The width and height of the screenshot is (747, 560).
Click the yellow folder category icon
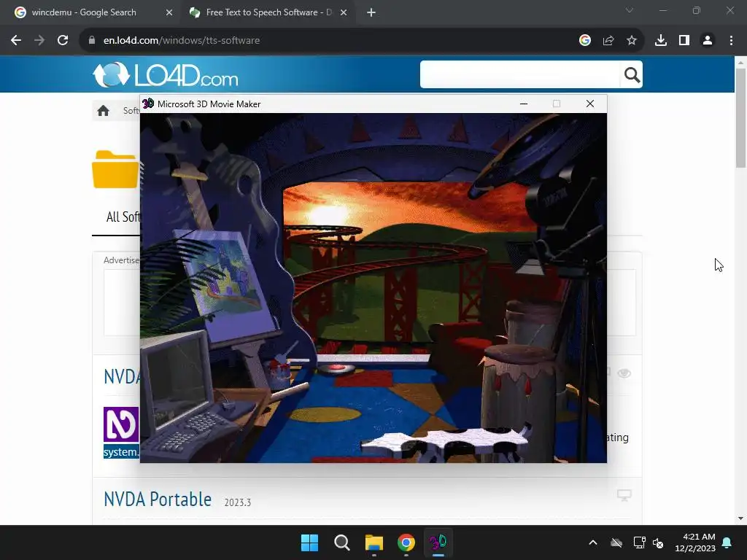(x=116, y=169)
